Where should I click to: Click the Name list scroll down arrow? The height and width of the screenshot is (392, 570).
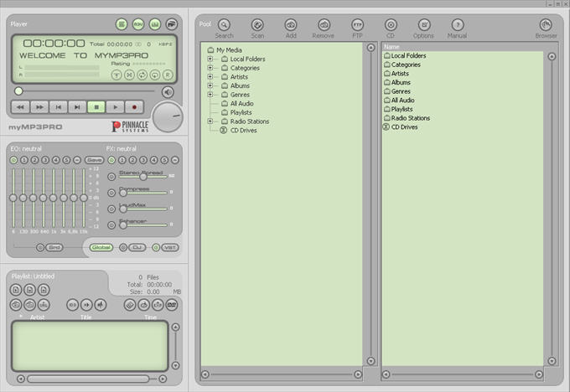pyautogui.click(x=552, y=361)
